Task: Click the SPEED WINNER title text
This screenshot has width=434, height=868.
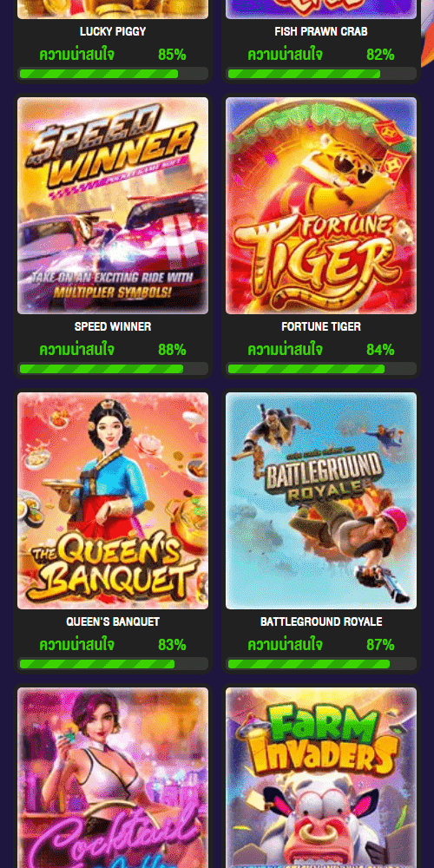Action: tap(113, 326)
